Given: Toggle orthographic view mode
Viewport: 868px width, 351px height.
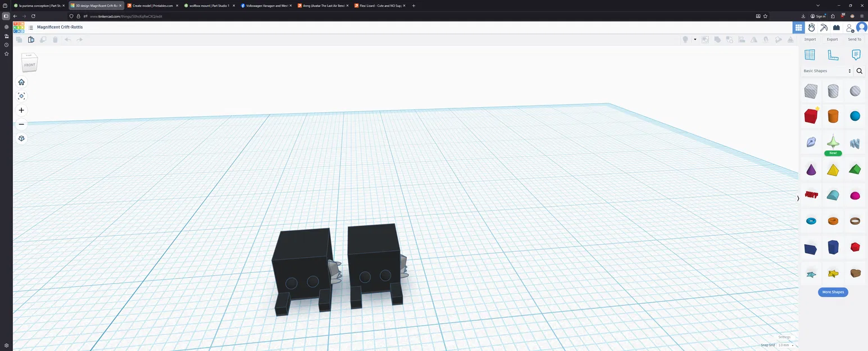Looking at the screenshot, I should pyautogui.click(x=21, y=138).
